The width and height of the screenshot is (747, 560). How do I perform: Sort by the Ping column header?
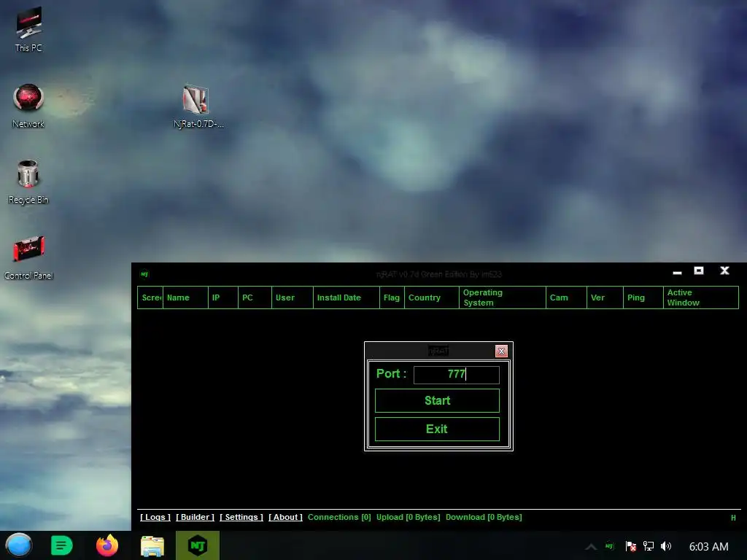(643, 297)
